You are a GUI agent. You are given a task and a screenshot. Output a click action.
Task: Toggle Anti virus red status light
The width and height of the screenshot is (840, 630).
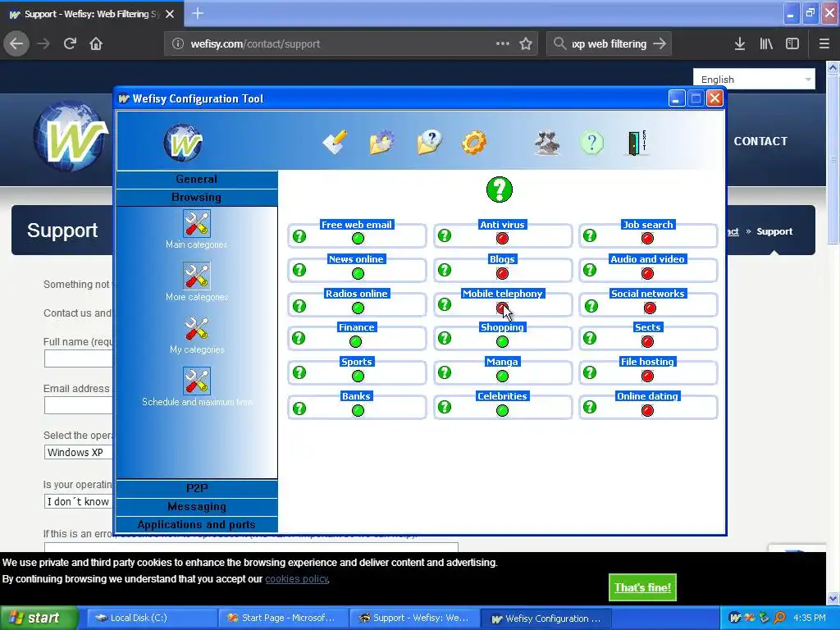pyautogui.click(x=502, y=239)
